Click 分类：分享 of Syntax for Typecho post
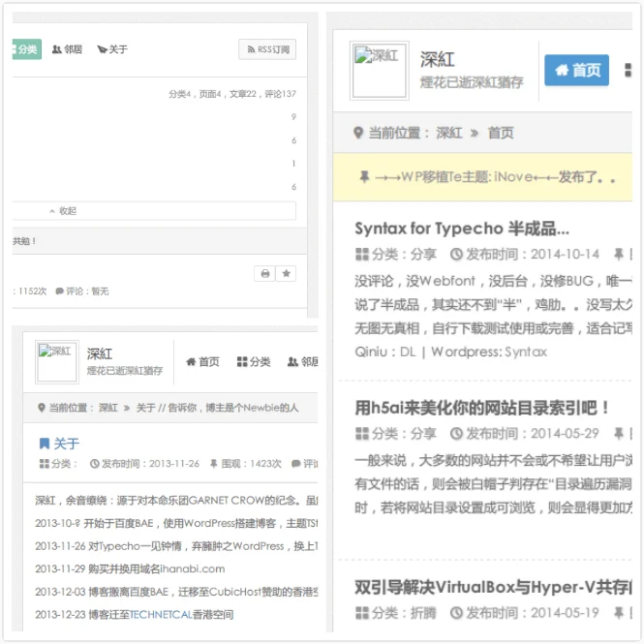 click(404, 255)
